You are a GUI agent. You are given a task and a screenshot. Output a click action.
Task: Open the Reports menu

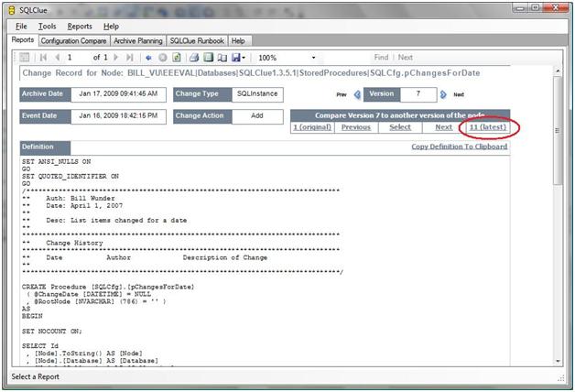80,27
